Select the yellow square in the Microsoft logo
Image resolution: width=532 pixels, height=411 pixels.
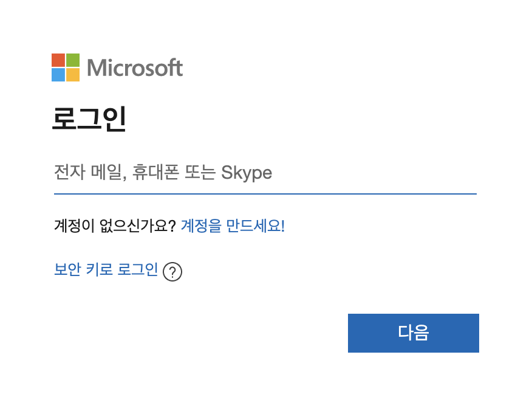tap(73, 74)
